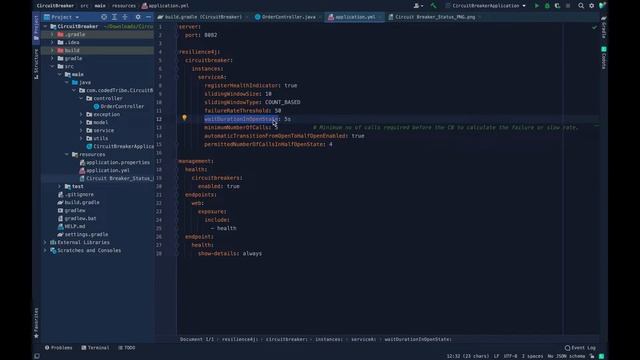Click the grayed Stop square icon
The image size is (640, 360).
click(x=568, y=6)
